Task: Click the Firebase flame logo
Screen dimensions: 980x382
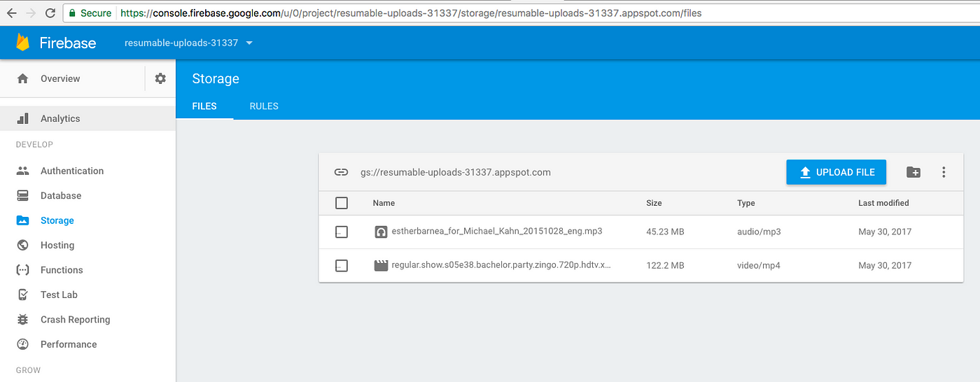Action: pyautogui.click(x=23, y=43)
